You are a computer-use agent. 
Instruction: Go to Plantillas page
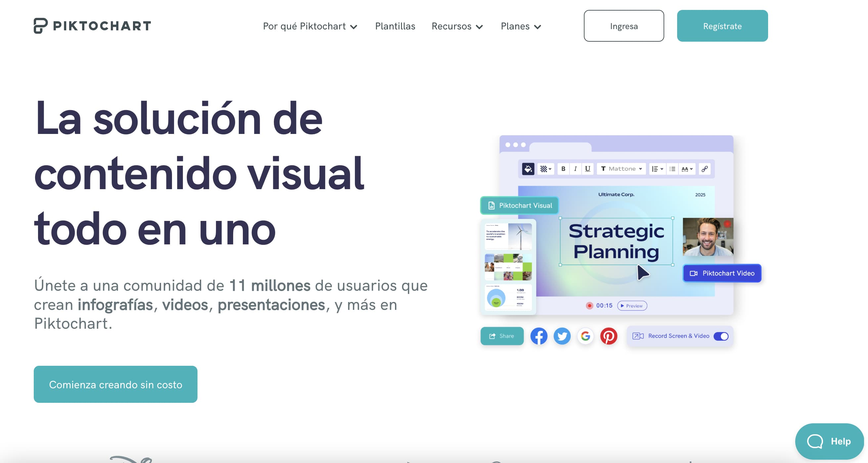coord(395,26)
